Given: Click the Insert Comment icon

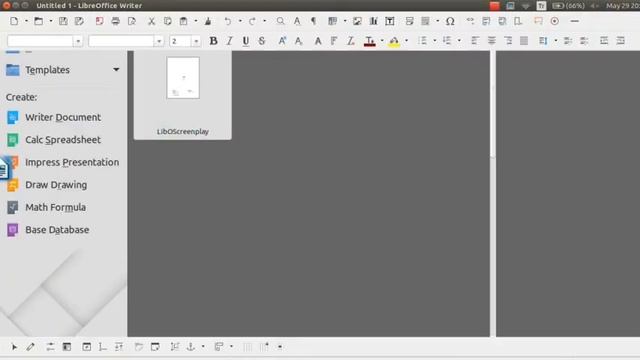Looking at the screenshot, I should point(538,21).
